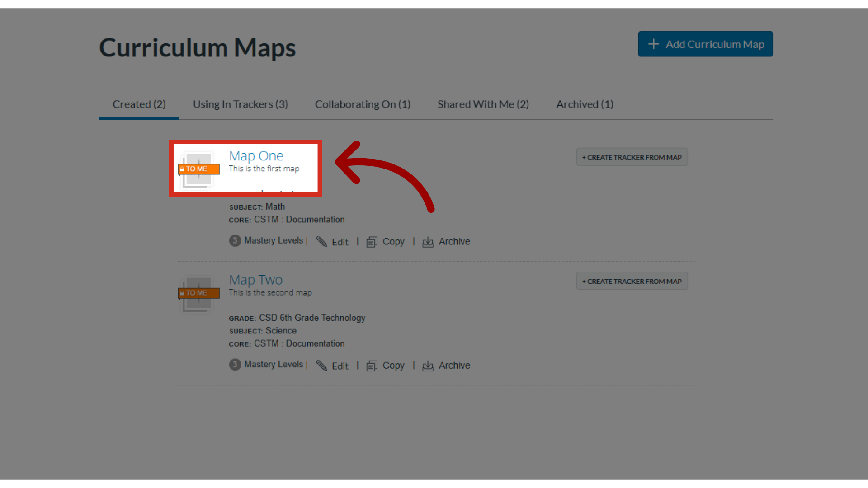Click Copy icon for Map Two
Viewport: 868px width, 488px height.
[372, 366]
